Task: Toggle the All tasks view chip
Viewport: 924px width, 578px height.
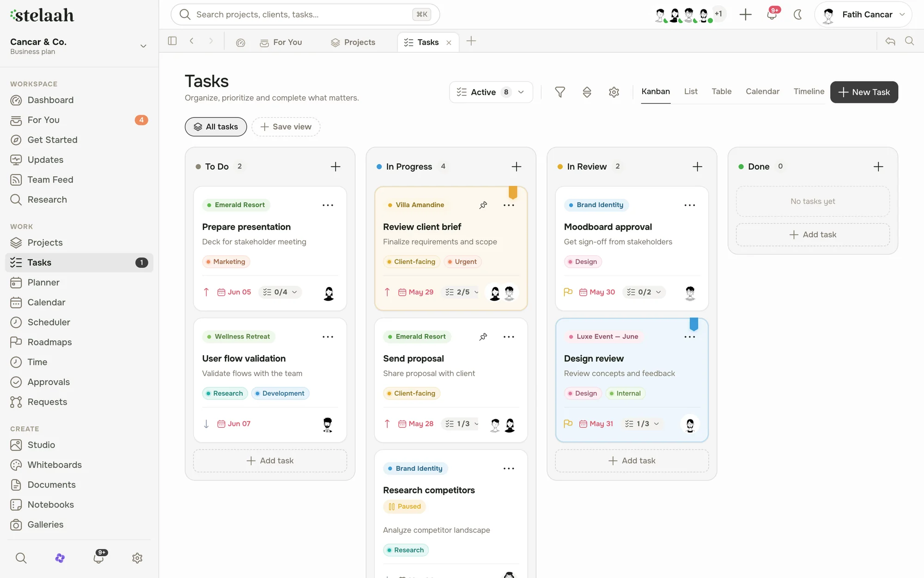Action: (x=216, y=127)
